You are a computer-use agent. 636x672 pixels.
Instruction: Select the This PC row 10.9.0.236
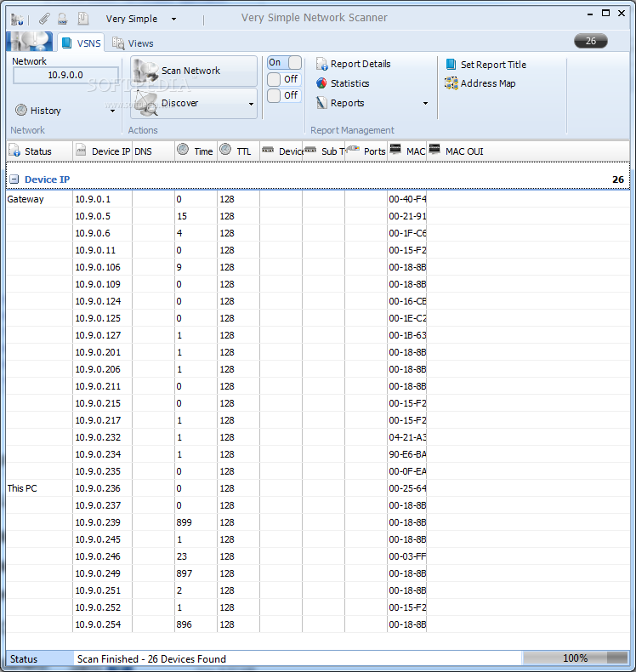coord(318,488)
